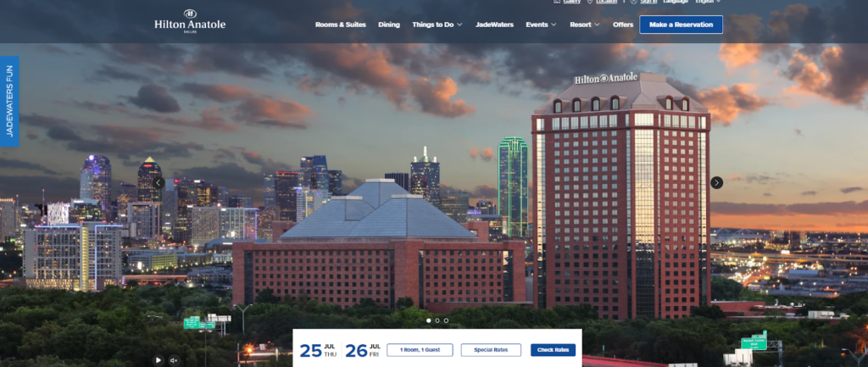Expand the Resort dropdown menu
Image resolution: width=868 pixels, height=367 pixels.
point(585,25)
